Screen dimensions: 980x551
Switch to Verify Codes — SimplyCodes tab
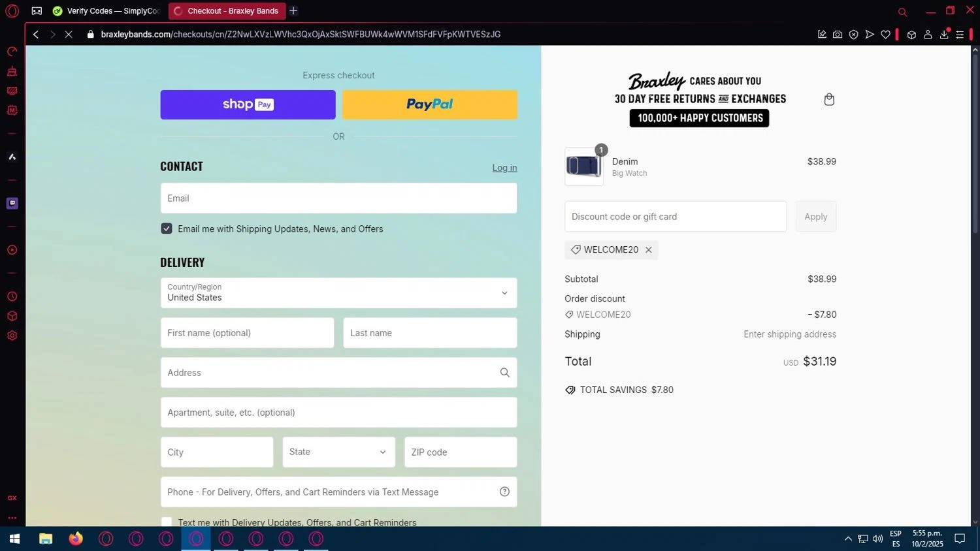[106, 11]
